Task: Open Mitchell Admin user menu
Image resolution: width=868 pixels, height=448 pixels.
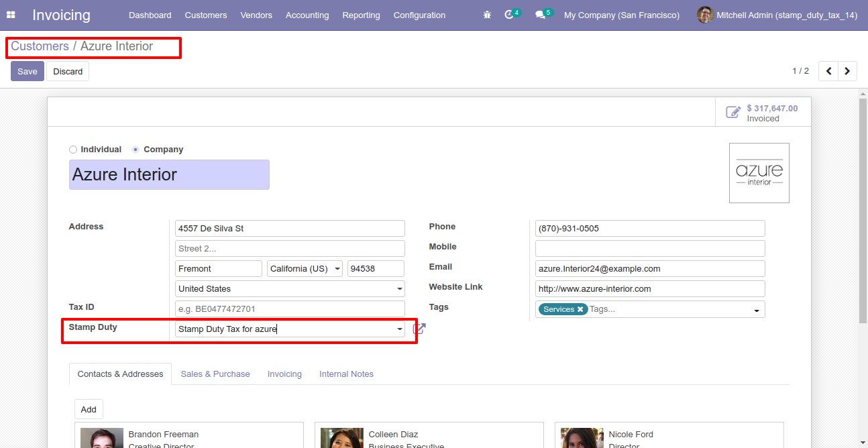Action: [777, 15]
